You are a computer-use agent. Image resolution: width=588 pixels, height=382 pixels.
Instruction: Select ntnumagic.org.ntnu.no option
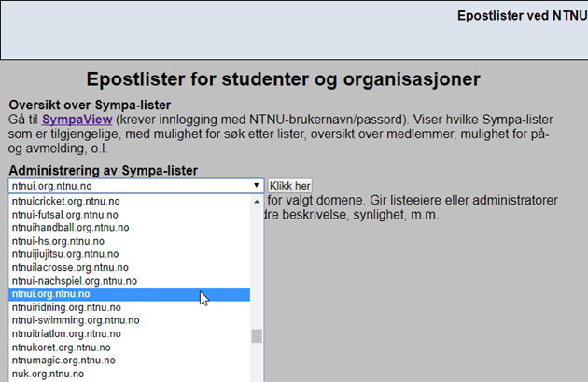coord(130,361)
